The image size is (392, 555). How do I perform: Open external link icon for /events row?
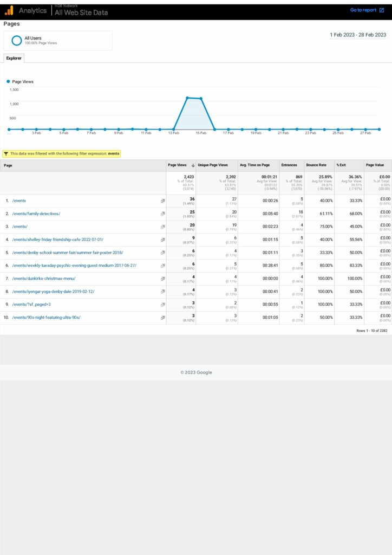click(162, 201)
